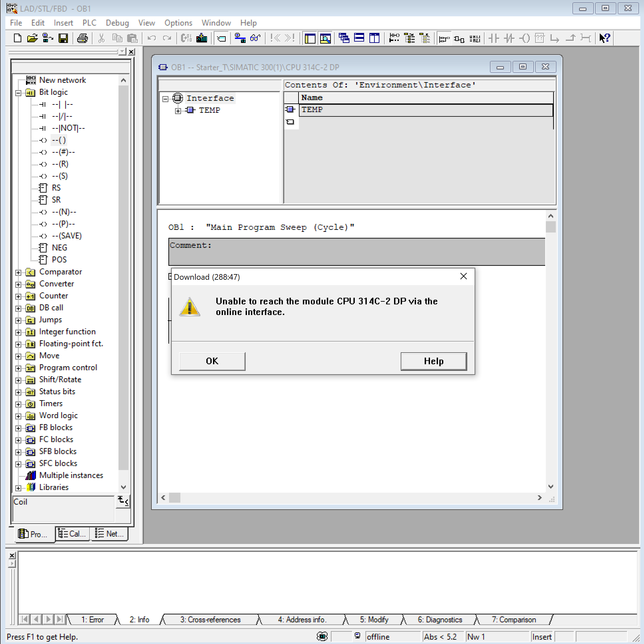Switch to the 6: Diagnostics tab

[x=440, y=619]
